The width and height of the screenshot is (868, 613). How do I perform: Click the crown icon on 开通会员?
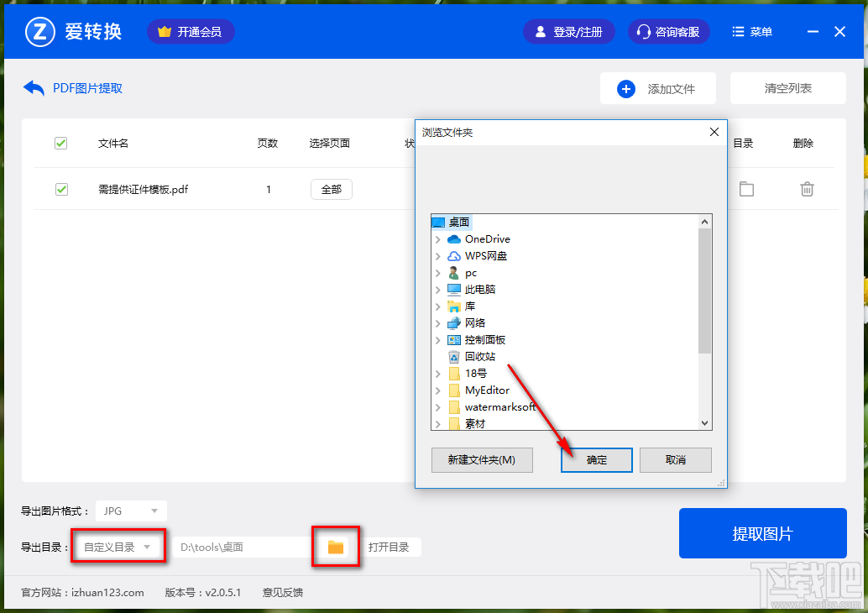(x=165, y=31)
